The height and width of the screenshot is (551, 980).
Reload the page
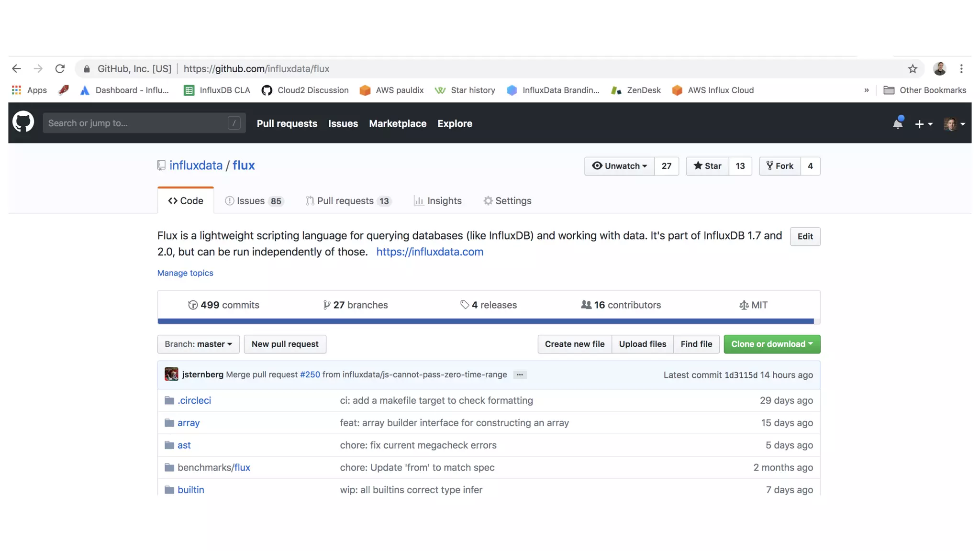(x=60, y=69)
